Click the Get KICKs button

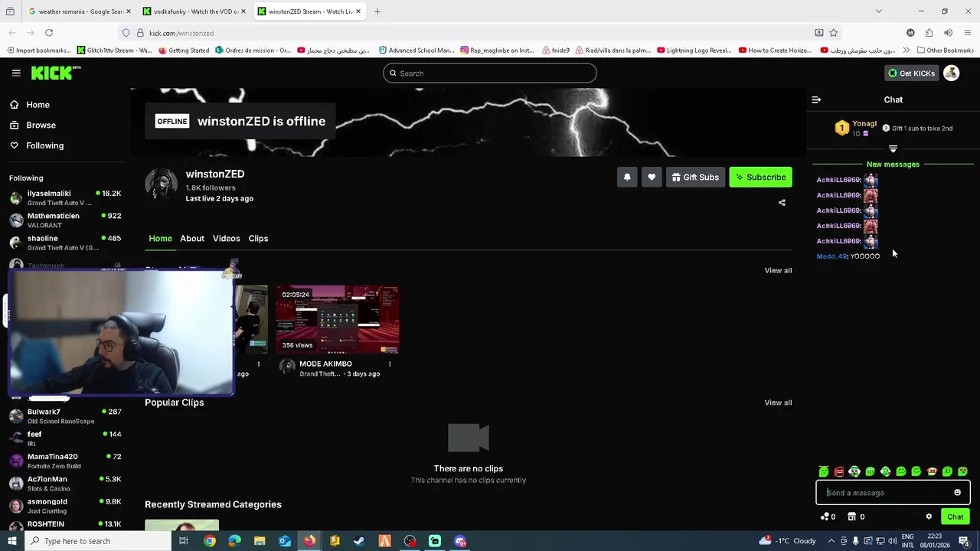[x=911, y=73]
